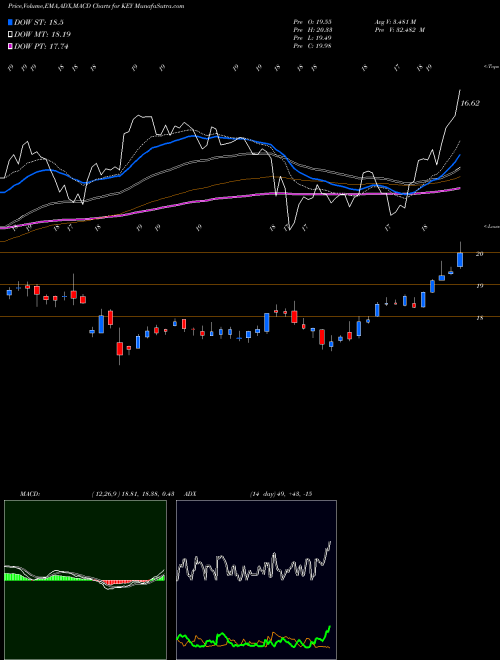Screen dimensions: 500x660
Task: Click the blue DOW ST legend swatch
Action: tap(10, 22)
